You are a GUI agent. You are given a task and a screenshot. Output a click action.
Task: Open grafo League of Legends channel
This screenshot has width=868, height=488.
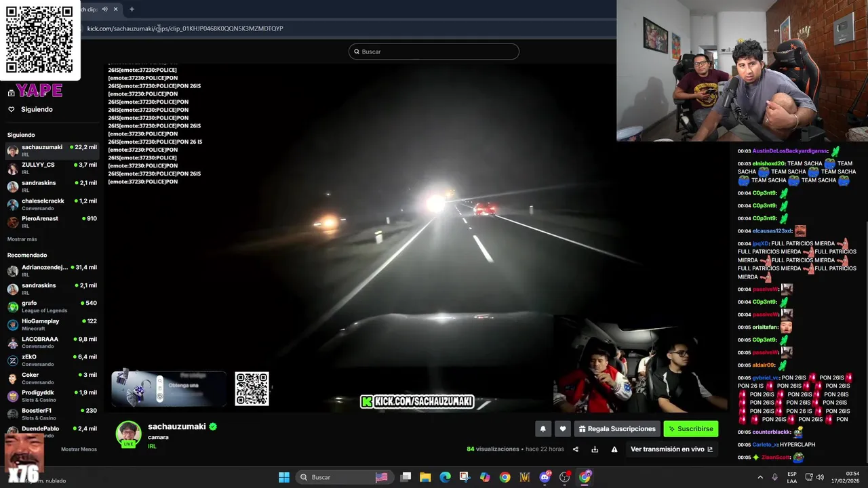(x=52, y=306)
